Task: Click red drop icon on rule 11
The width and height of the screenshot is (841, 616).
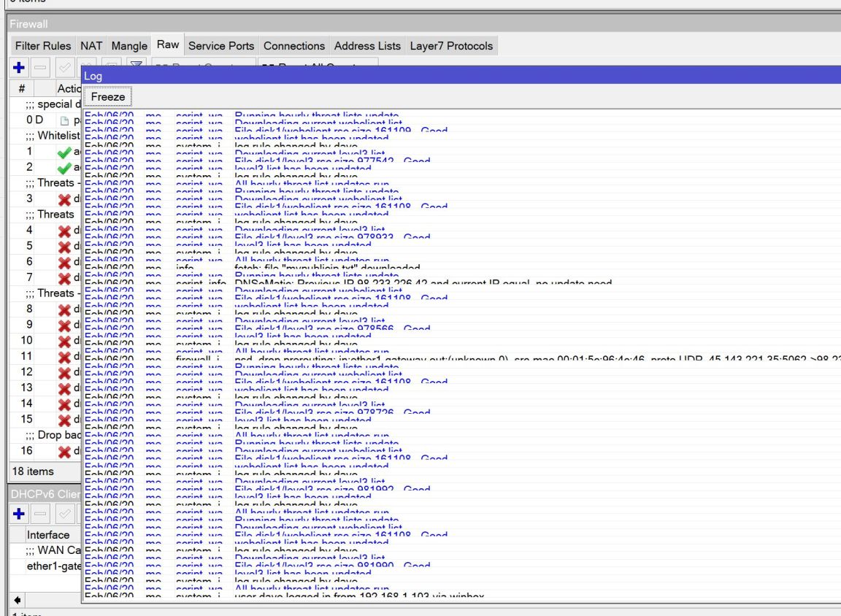Action: (64, 357)
